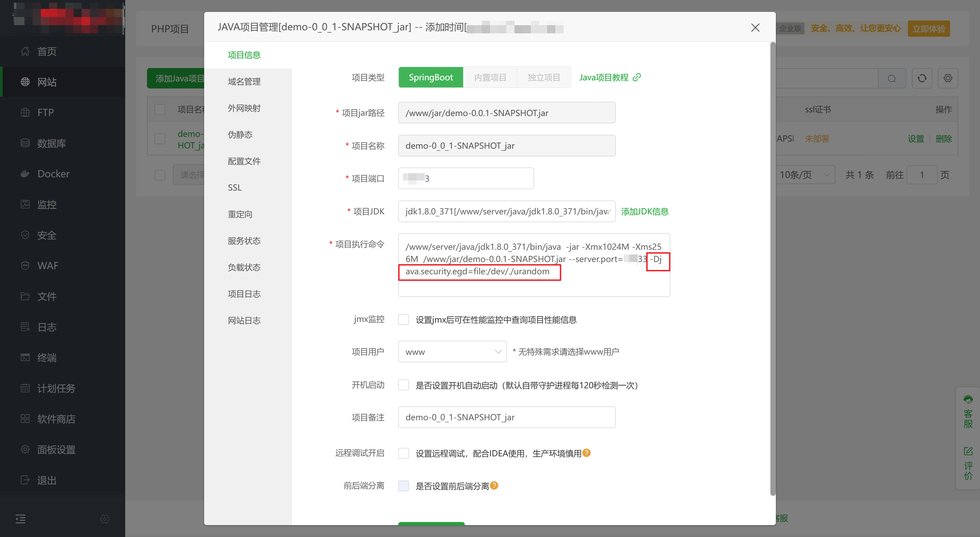Click the 添加JDK信息 link
The image size is (980, 537).
click(644, 212)
